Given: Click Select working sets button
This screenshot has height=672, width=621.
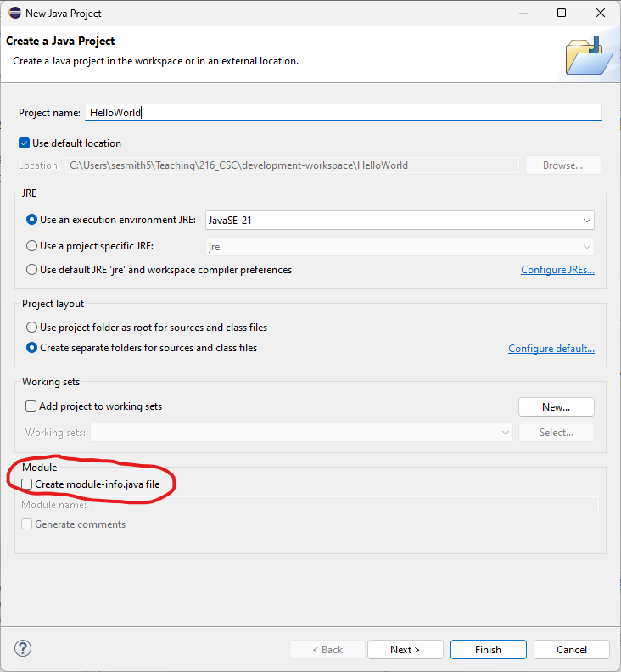Looking at the screenshot, I should coord(557,433).
